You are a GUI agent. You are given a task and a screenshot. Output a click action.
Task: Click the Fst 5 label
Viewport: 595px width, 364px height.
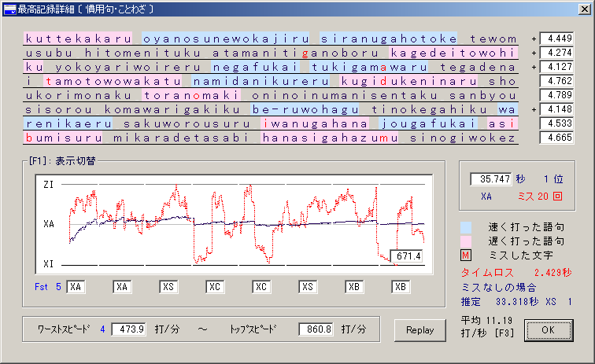point(48,287)
